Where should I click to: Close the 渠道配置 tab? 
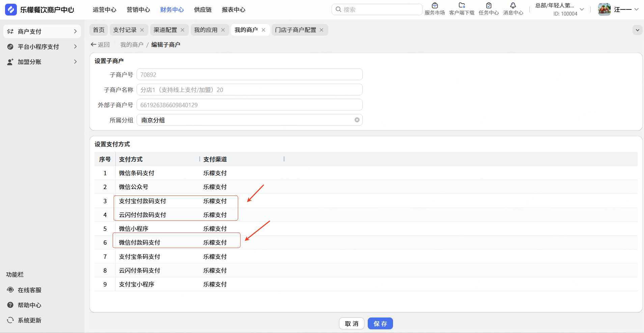click(183, 30)
